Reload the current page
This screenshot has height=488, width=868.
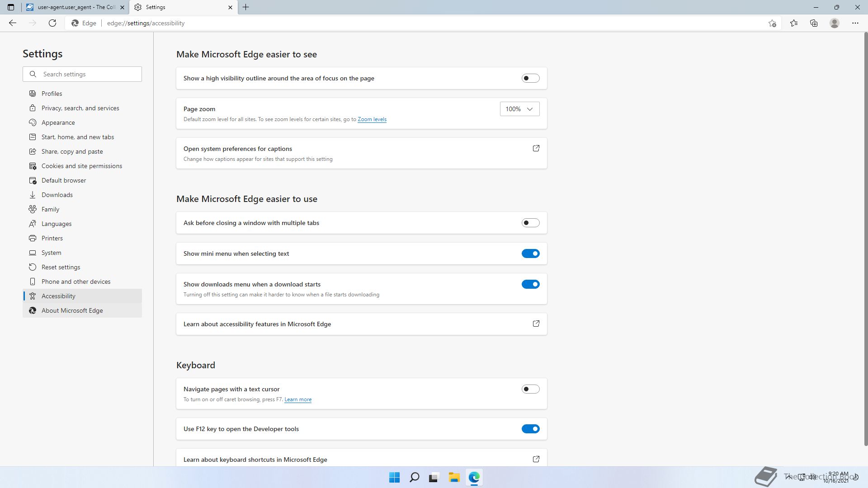(x=52, y=23)
